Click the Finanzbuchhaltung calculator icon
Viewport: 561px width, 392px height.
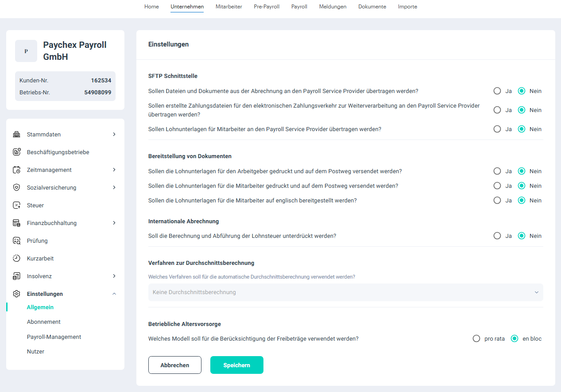point(17,223)
